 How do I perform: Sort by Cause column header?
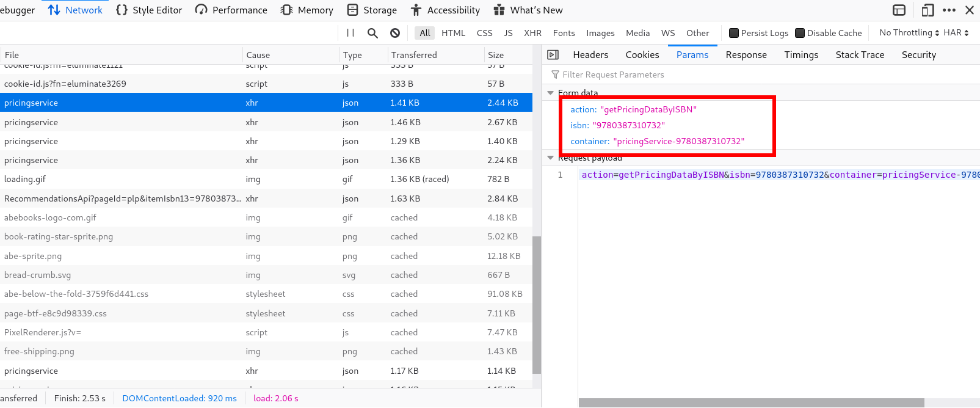pos(291,55)
